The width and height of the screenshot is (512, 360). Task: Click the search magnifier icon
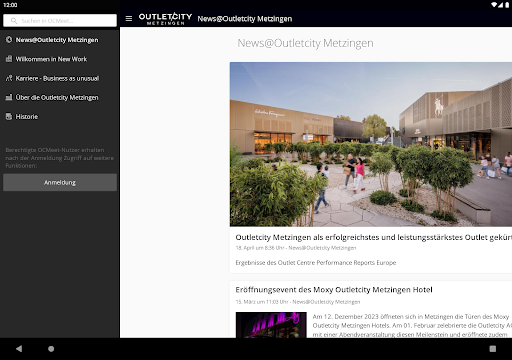coord(14,21)
